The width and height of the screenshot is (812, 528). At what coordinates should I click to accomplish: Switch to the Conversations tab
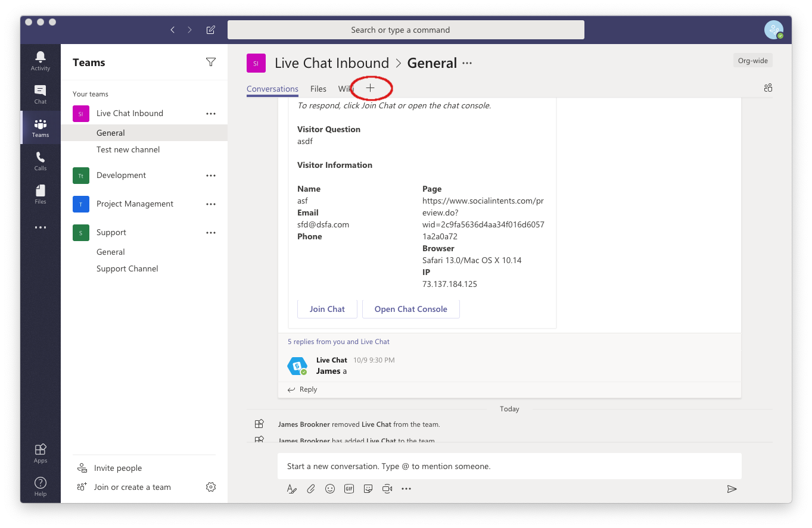pyautogui.click(x=272, y=89)
